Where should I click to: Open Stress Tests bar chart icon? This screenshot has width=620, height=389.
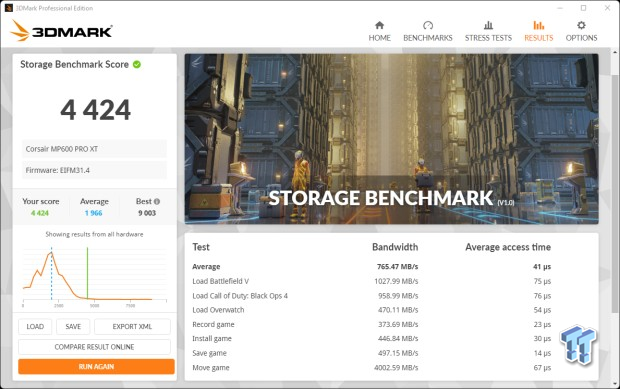click(488, 25)
